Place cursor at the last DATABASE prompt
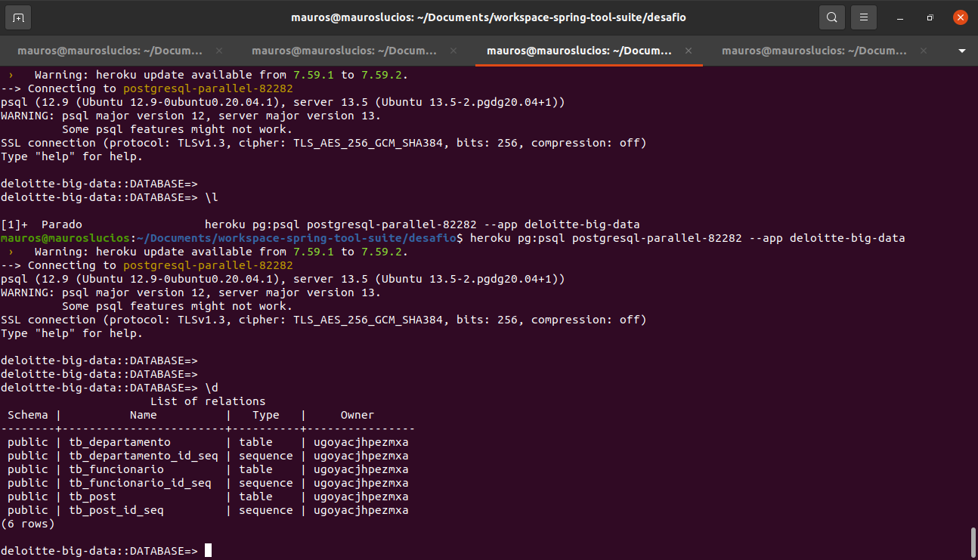Viewport: 978px width, 560px height. click(x=208, y=551)
